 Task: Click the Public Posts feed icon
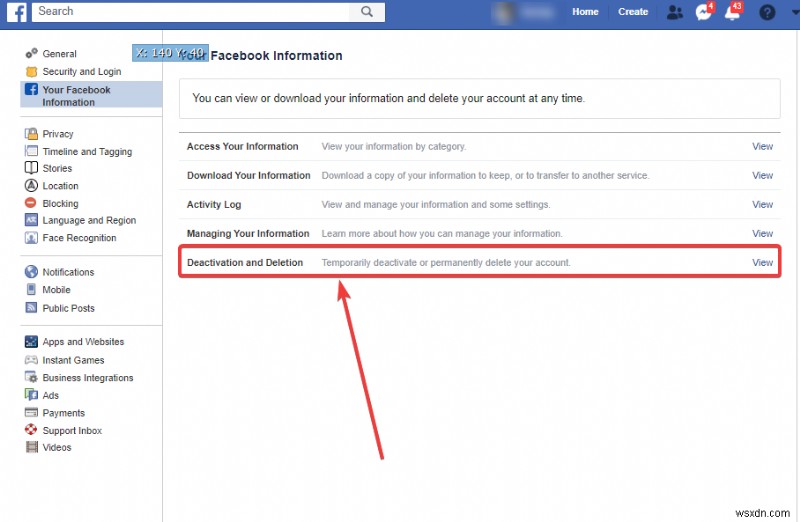point(31,308)
